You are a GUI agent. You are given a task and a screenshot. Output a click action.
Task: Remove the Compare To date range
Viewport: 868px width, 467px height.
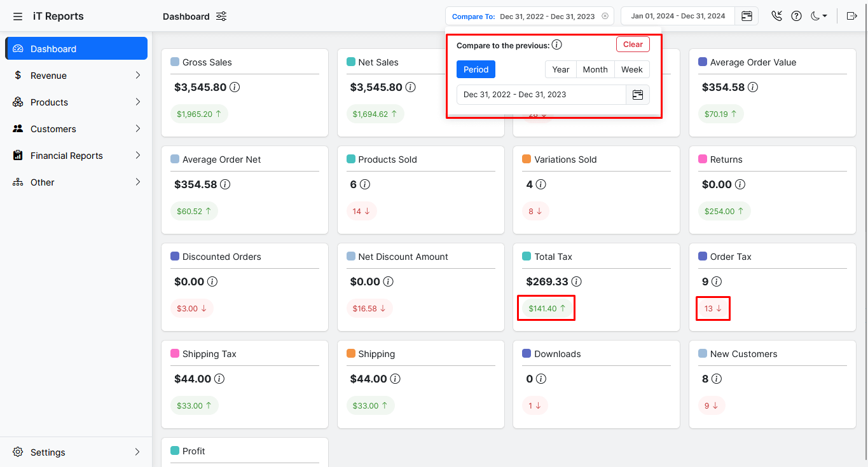(605, 16)
